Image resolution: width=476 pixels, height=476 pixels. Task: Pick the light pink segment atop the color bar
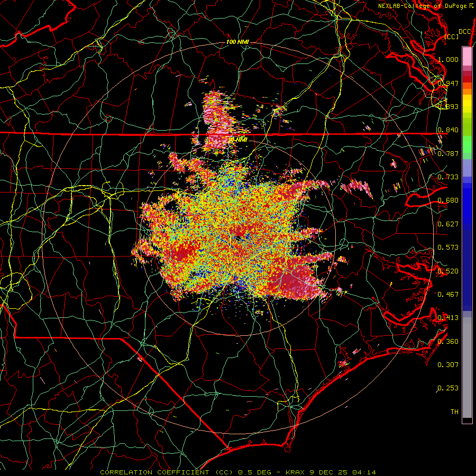pos(467,56)
